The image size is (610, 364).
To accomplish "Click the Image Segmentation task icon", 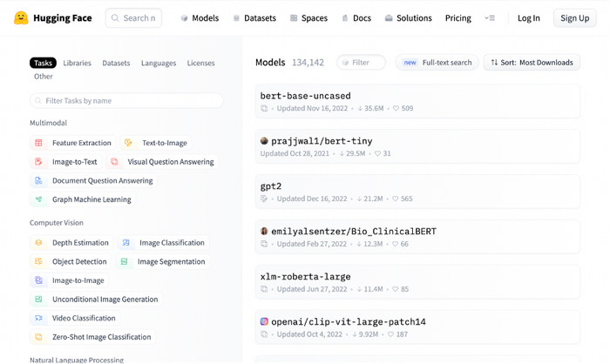I will point(125,261).
